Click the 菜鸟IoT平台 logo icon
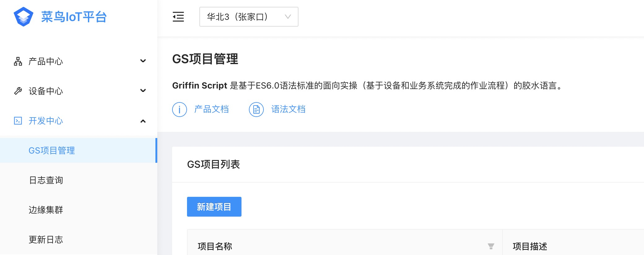 coord(24,17)
